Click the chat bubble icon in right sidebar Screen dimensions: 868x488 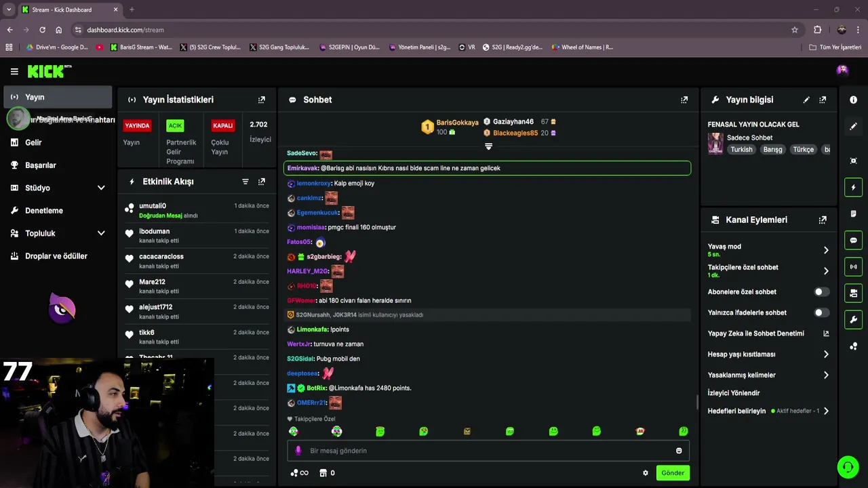(853, 241)
